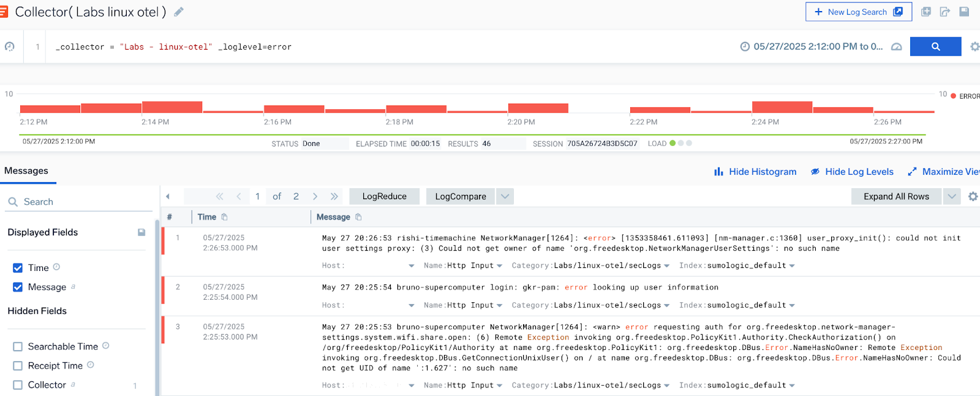Click the save search floppy icon
The height and width of the screenshot is (396, 980).
964,12
